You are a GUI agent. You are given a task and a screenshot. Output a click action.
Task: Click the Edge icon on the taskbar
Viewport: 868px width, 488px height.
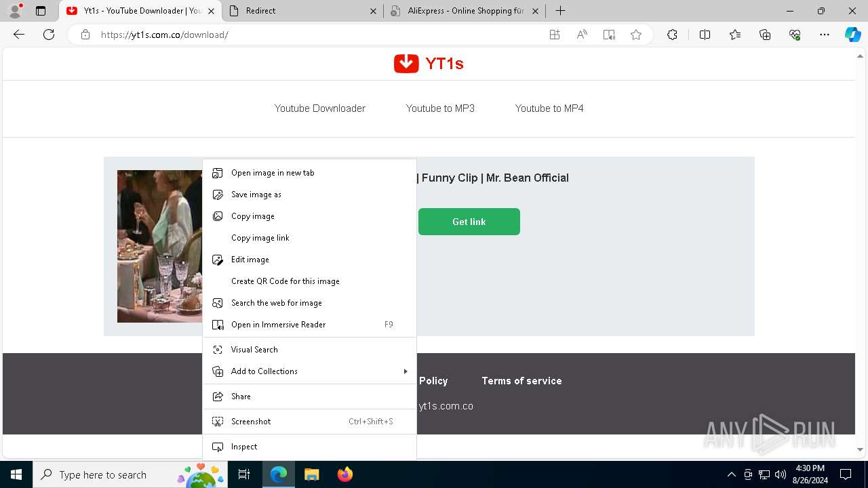tap(279, 474)
